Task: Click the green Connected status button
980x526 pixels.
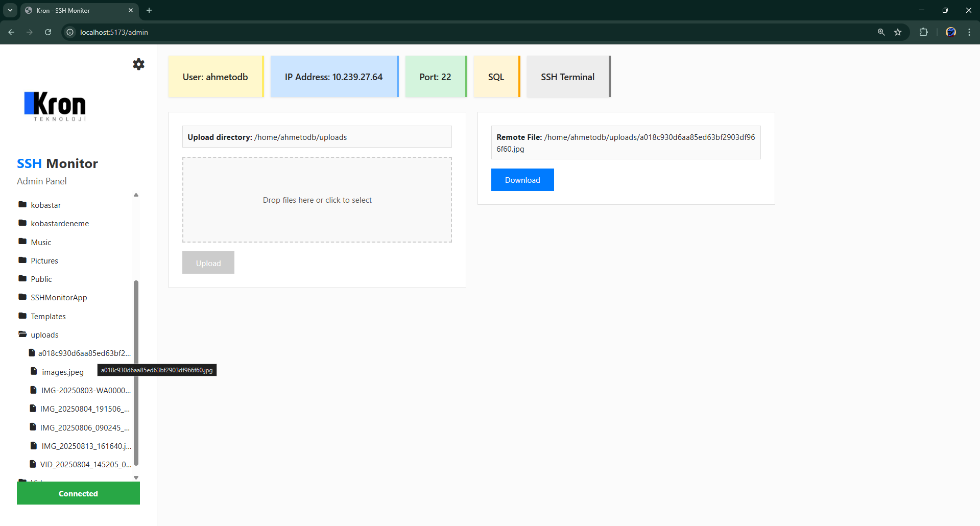Action: click(x=78, y=493)
